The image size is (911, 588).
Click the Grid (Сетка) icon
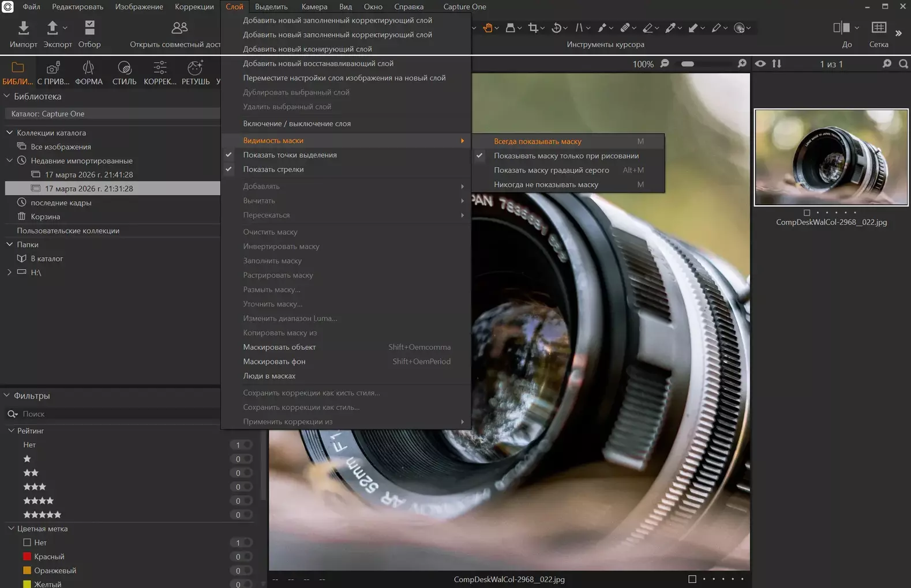[878, 28]
